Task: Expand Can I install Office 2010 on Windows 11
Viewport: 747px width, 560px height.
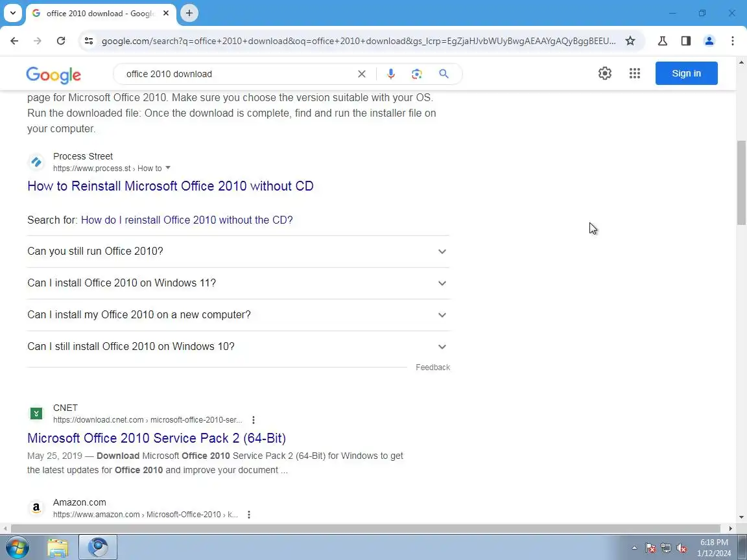Action: point(238,283)
